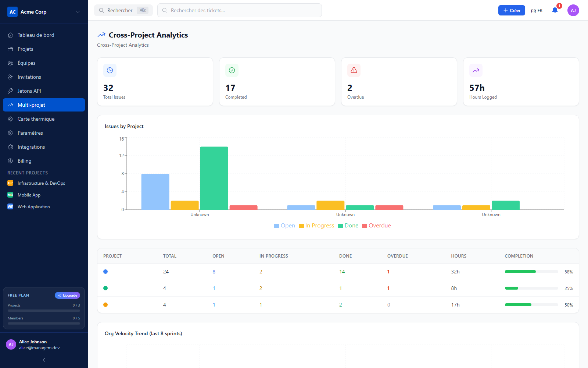Viewport: 588px width, 368px height.
Task: Toggle the In Progress legend entry
Action: point(316,226)
